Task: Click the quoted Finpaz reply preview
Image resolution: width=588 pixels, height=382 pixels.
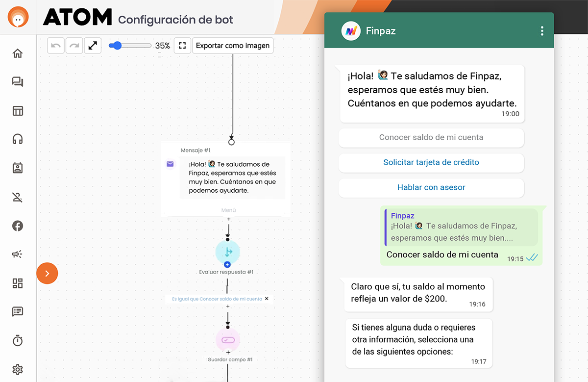Action: (461, 227)
